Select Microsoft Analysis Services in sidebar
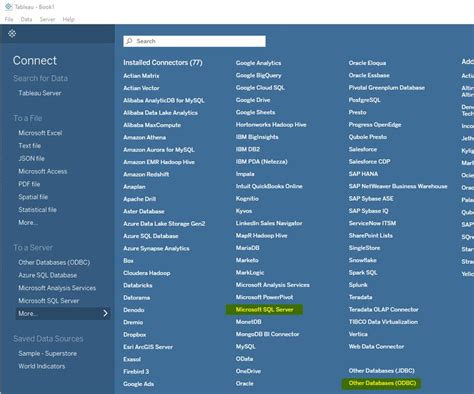 click(57, 288)
